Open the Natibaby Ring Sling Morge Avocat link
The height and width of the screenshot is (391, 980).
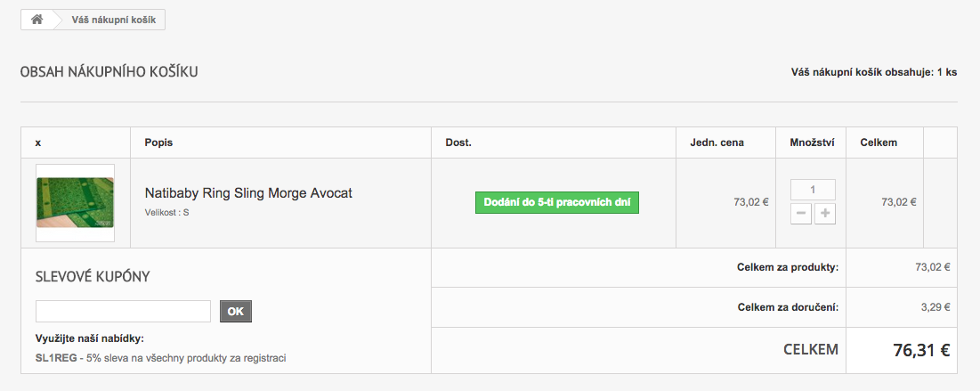(x=248, y=192)
